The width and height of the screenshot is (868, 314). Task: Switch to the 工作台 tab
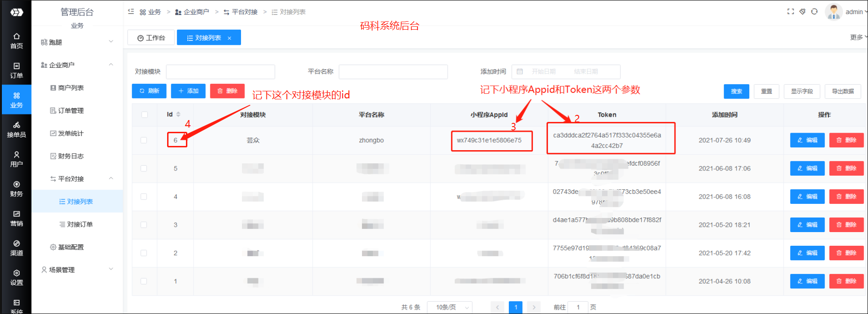[x=151, y=38]
